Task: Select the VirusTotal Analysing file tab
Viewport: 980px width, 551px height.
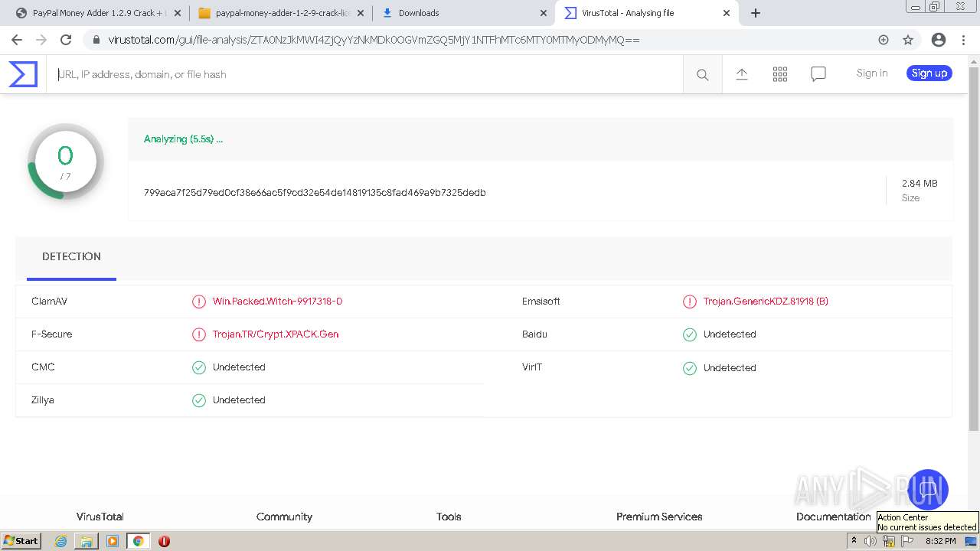Action: tap(648, 13)
